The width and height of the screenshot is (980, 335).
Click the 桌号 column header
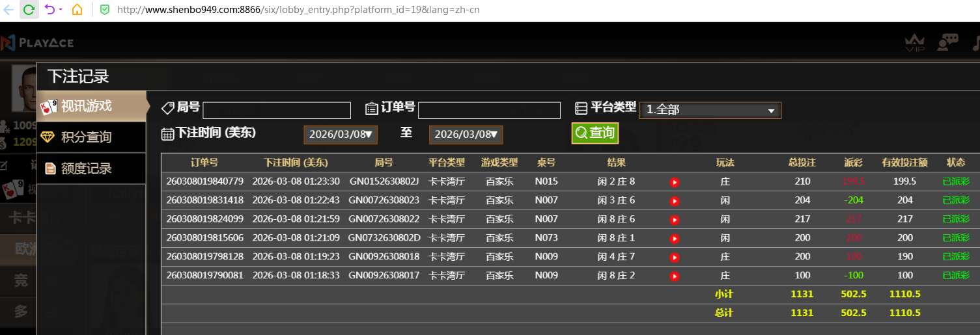pyautogui.click(x=546, y=163)
